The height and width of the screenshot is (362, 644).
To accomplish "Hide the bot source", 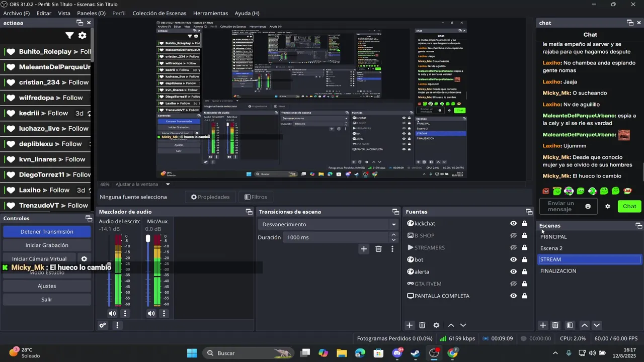I will pyautogui.click(x=513, y=259).
